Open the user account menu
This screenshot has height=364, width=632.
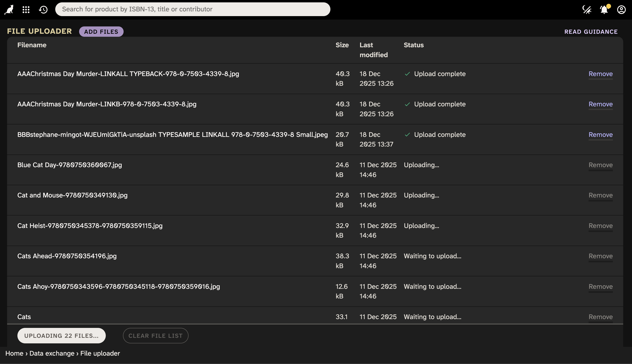pos(621,9)
